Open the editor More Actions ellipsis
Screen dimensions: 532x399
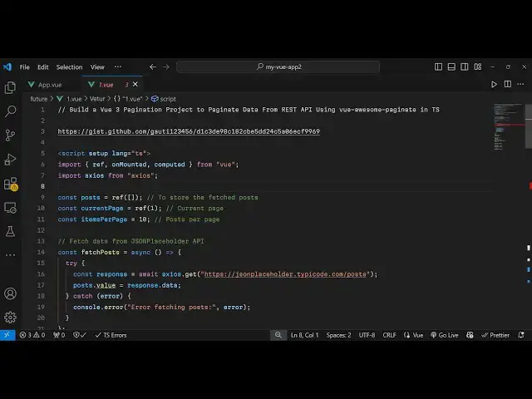pyautogui.click(x=520, y=84)
